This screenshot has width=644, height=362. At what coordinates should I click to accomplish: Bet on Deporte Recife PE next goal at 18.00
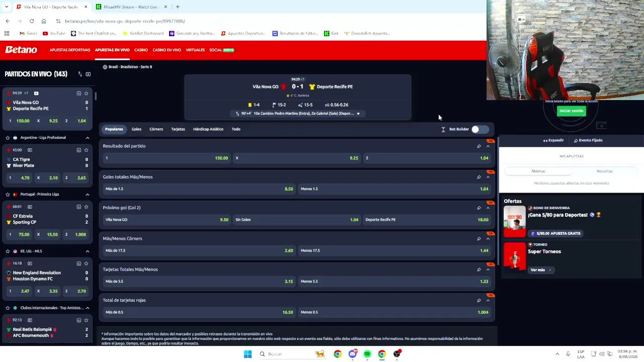427,220
